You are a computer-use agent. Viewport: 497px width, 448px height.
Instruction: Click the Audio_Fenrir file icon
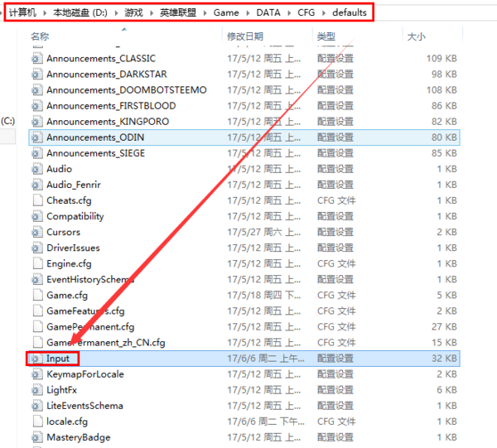click(x=37, y=185)
